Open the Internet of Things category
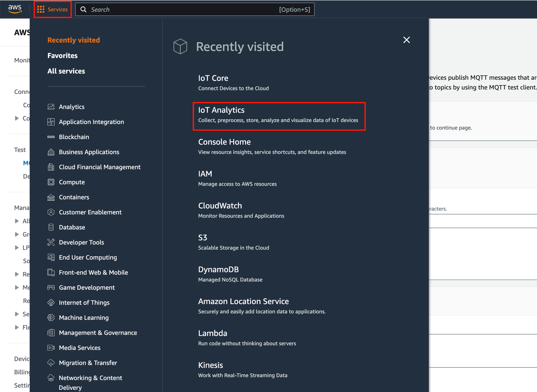537x392 pixels. 84,302
